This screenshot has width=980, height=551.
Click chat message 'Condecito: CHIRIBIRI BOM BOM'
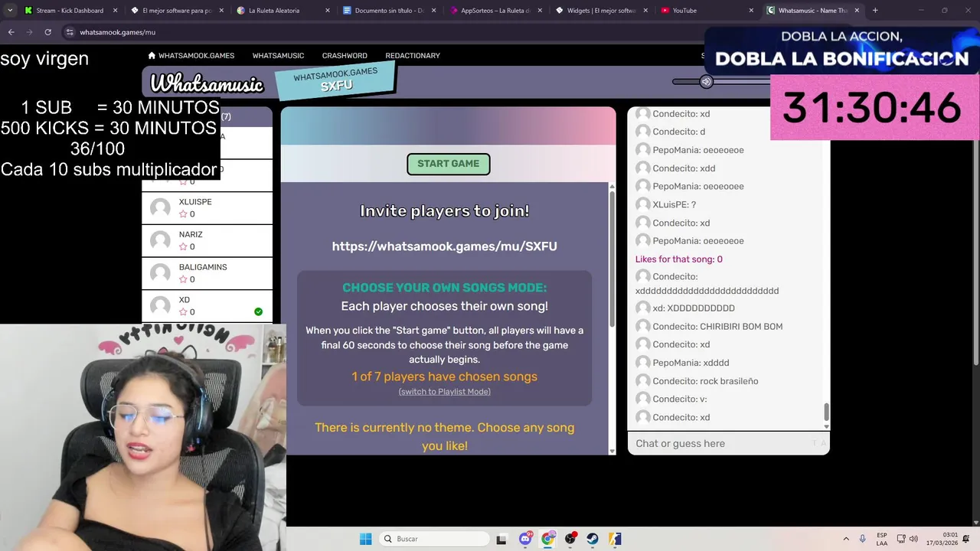click(x=717, y=327)
